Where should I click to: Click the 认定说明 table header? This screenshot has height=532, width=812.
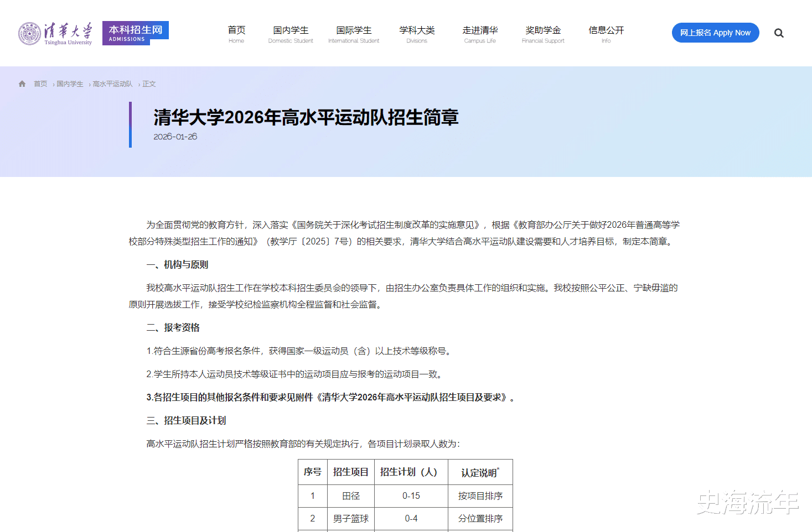coord(480,472)
